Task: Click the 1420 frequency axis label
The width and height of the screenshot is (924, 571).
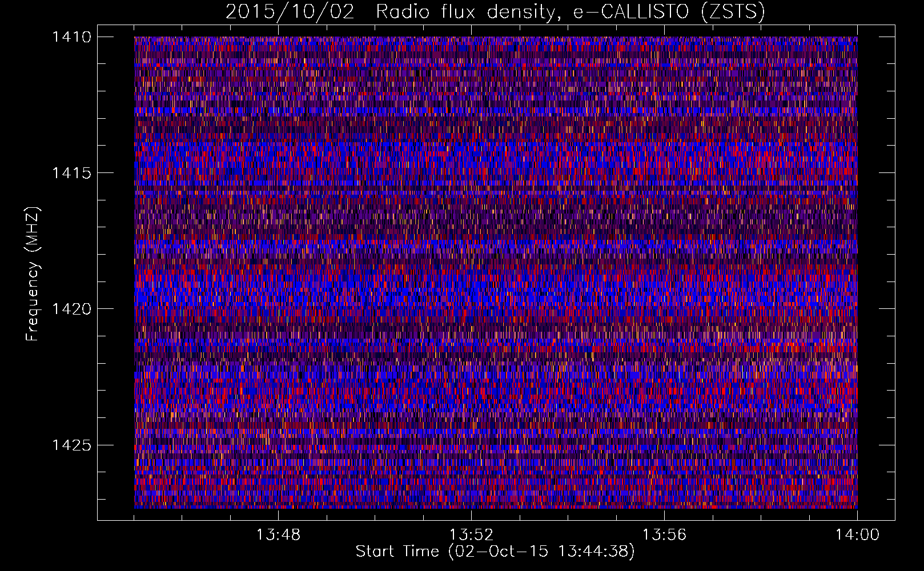Action: point(71,309)
